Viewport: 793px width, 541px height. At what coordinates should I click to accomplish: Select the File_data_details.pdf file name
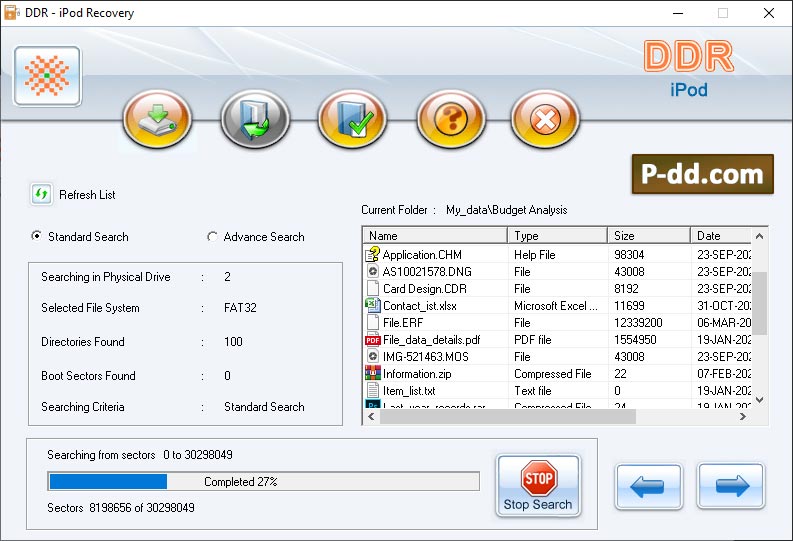tap(432, 340)
